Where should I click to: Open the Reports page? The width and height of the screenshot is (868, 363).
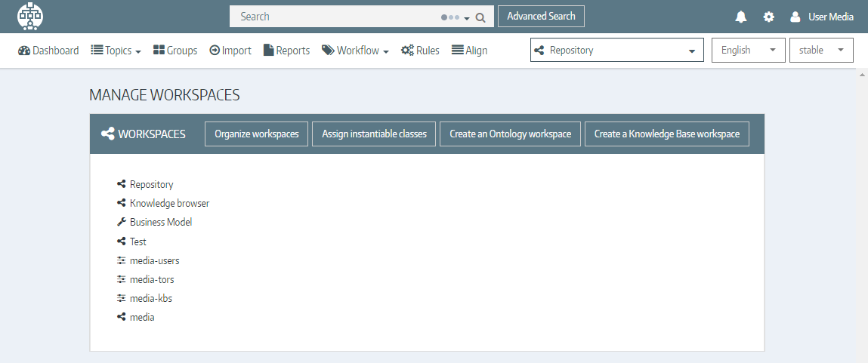(286, 51)
